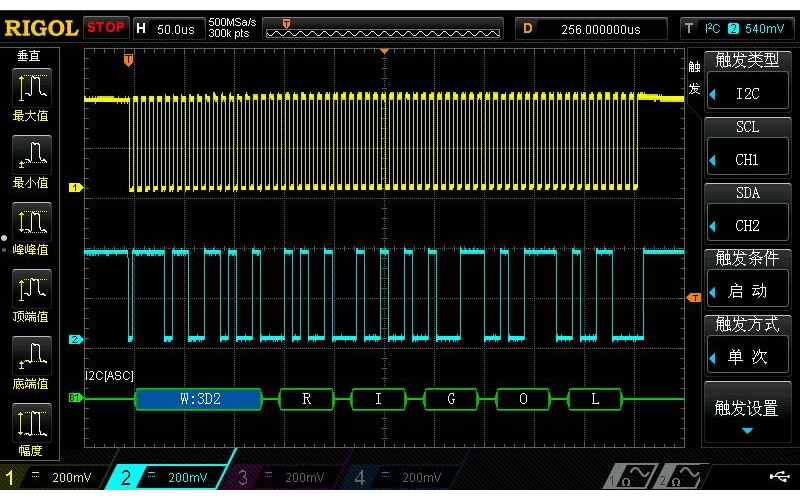Click the D 256.000000us delay readout

pos(591,29)
